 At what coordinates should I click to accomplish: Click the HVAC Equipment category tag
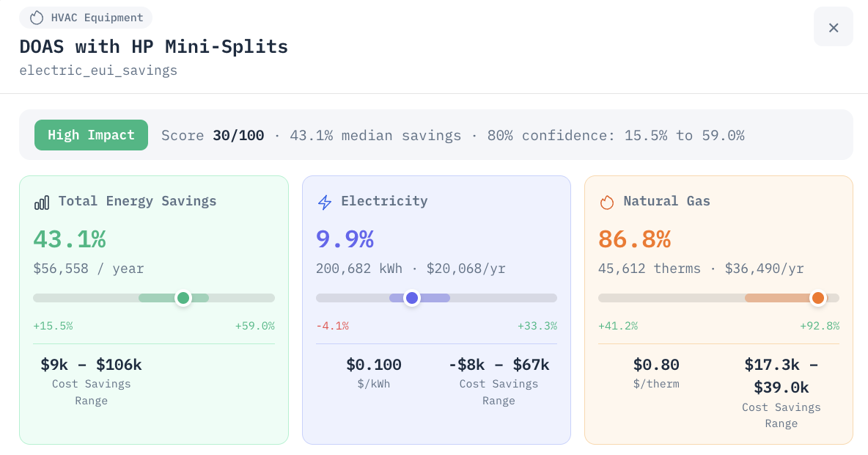click(x=86, y=18)
